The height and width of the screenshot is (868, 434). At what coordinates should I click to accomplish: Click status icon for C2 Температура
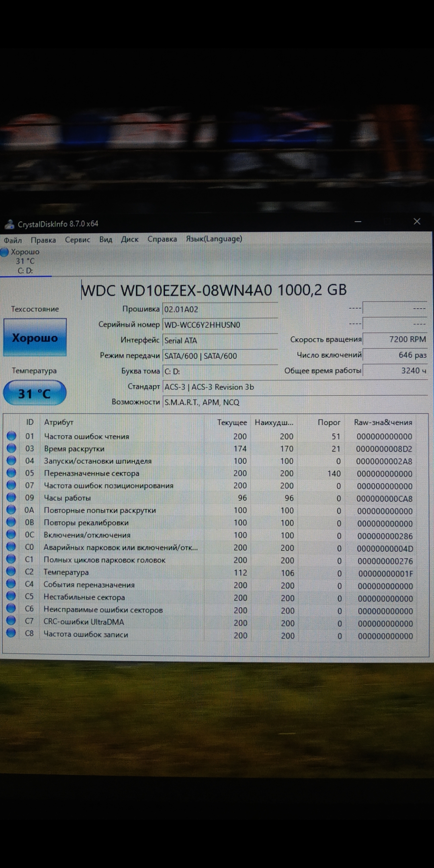(11, 571)
